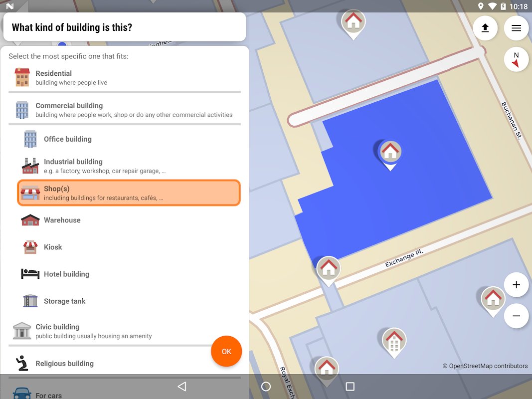
Task: Choose the highlighted Shop(s) option
Action: coord(129,193)
